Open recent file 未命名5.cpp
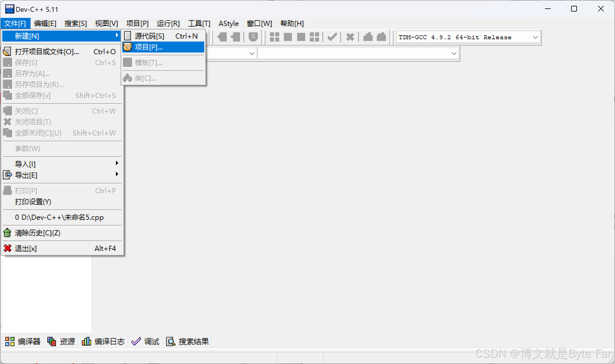This screenshot has width=615, height=364. coord(59,217)
